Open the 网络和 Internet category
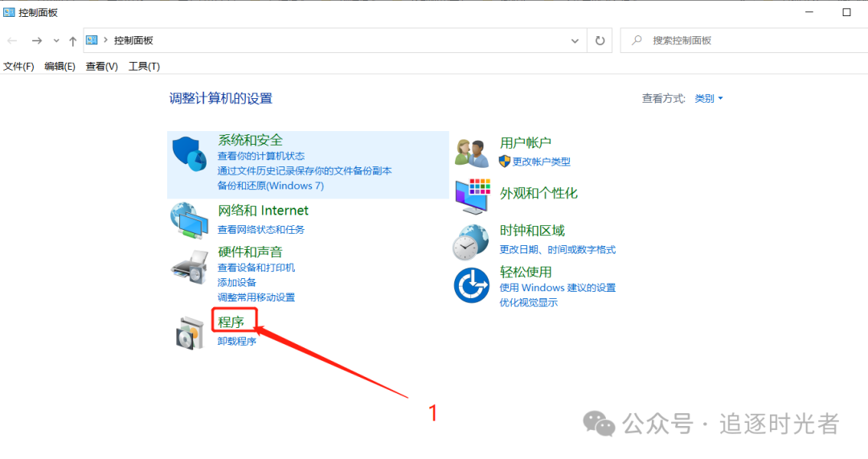This screenshot has height=459, width=868. coord(263,211)
